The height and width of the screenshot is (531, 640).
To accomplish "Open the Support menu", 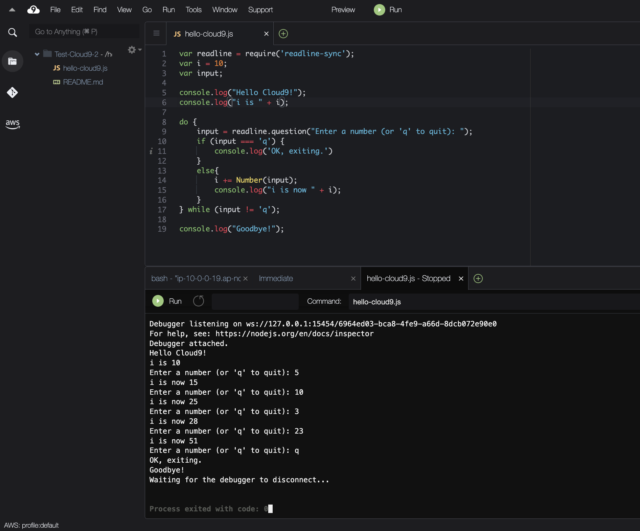I will pos(260,10).
